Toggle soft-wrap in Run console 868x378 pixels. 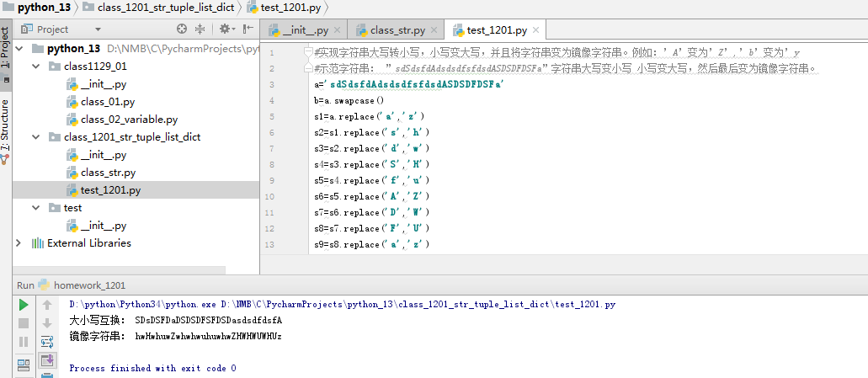(x=47, y=342)
